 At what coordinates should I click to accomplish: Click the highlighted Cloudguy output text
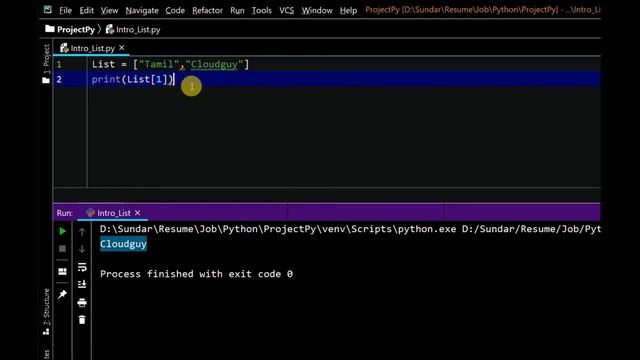tap(123, 244)
